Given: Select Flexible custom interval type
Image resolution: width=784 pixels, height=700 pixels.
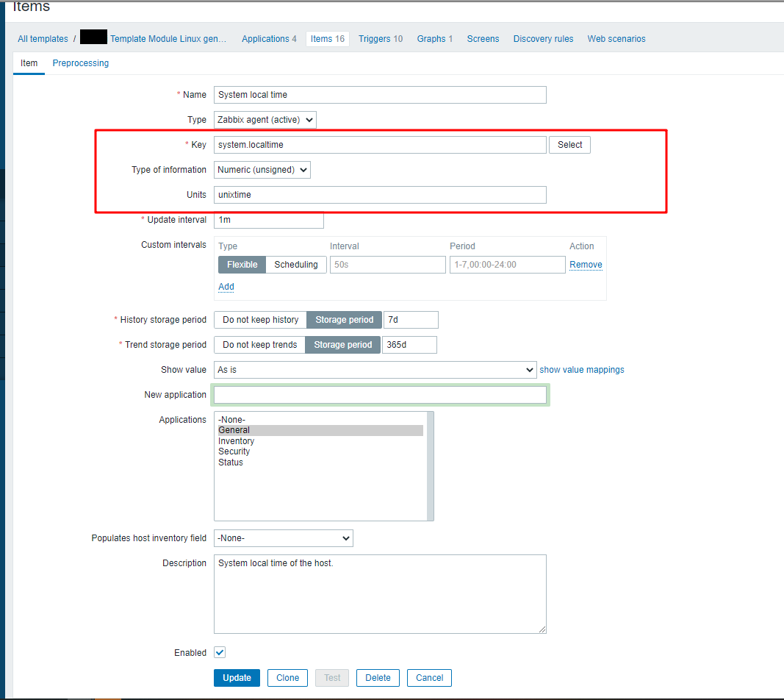Looking at the screenshot, I should 242,265.
